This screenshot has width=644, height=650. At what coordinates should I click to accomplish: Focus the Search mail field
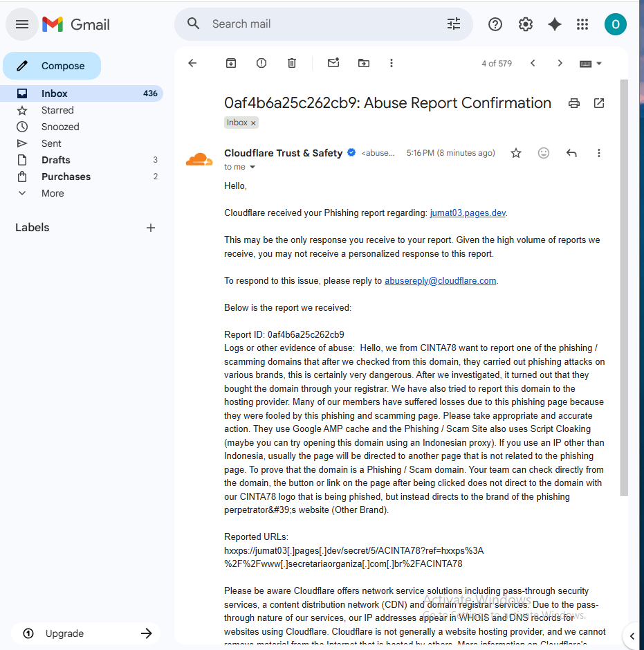(x=324, y=24)
